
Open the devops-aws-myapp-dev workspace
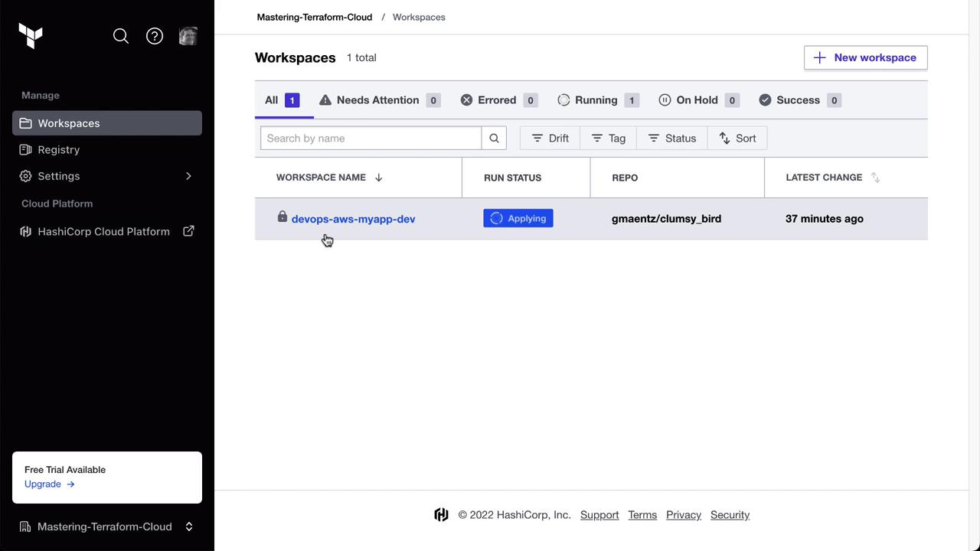coord(354,219)
